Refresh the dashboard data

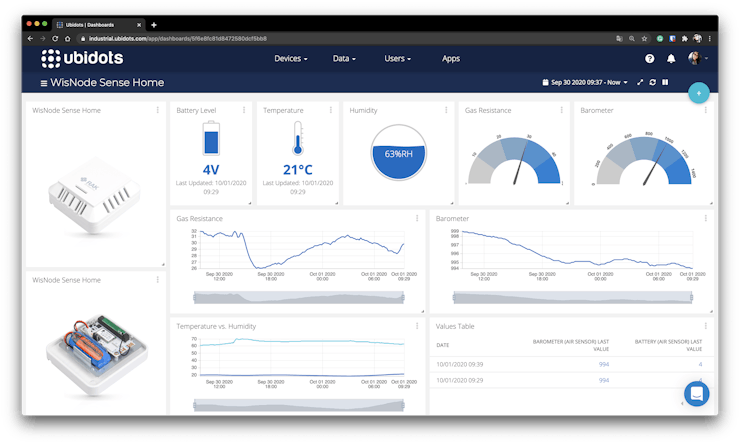[x=652, y=82]
